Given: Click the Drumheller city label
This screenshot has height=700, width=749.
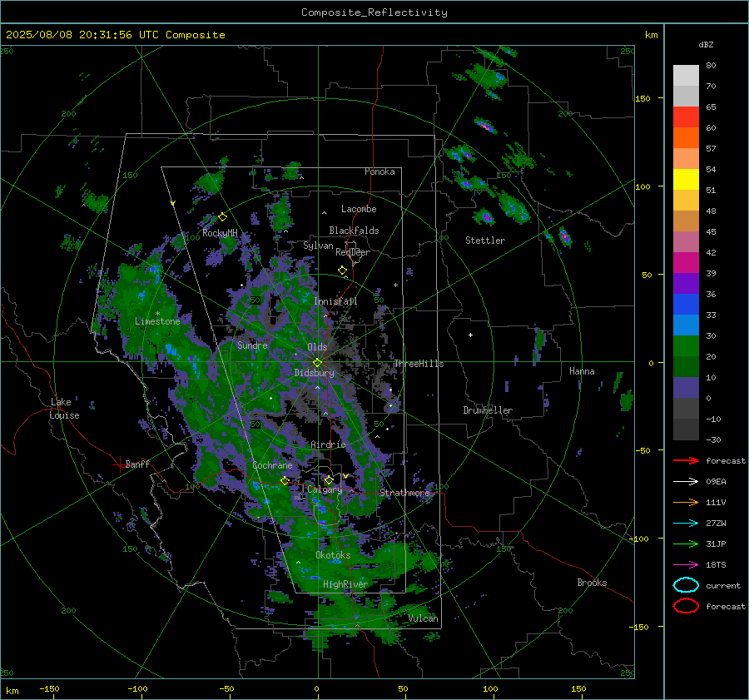Looking at the screenshot, I should (488, 410).
